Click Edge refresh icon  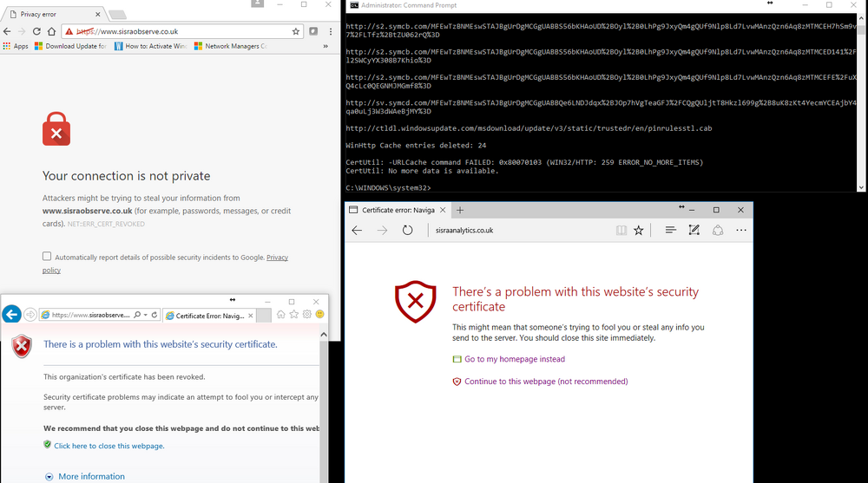tap(407, 230)
